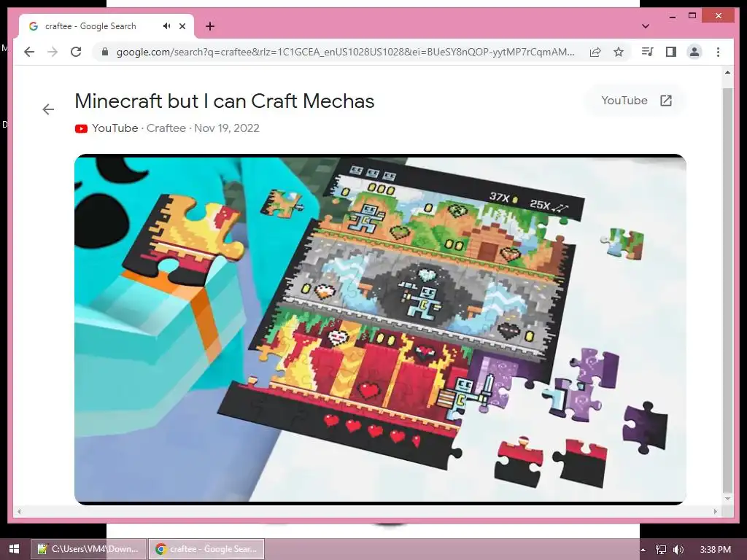Image resolution: width=747 pixels, height=560 pixels.
Task: Click the external link icon beside YouTube
Action: coord(665,101)
